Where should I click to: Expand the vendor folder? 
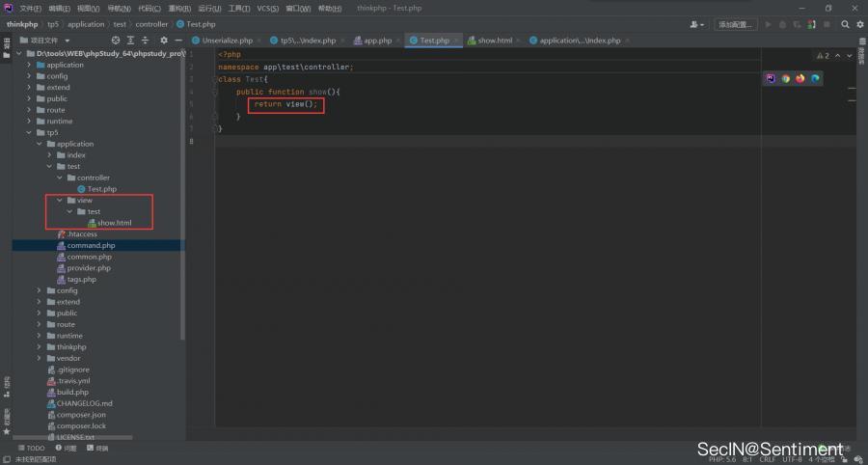tap(40, 358)
